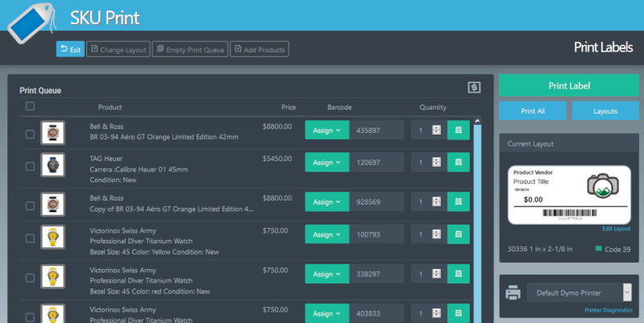Click the Victorinox Color: Yellow watch thumbnail
This screenshot has height=323, width=644.
tap(52, 237)
